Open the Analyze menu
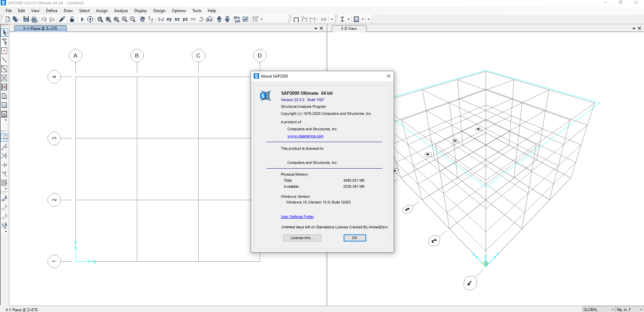This screenshot has width=644, height=312. [121, 11]
